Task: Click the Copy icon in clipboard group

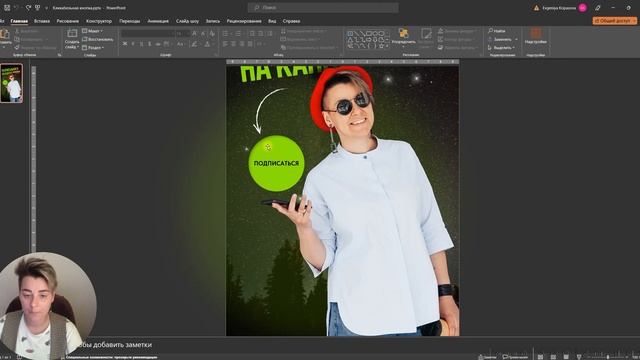Action: pyautogui.click(x=18, y=39)
